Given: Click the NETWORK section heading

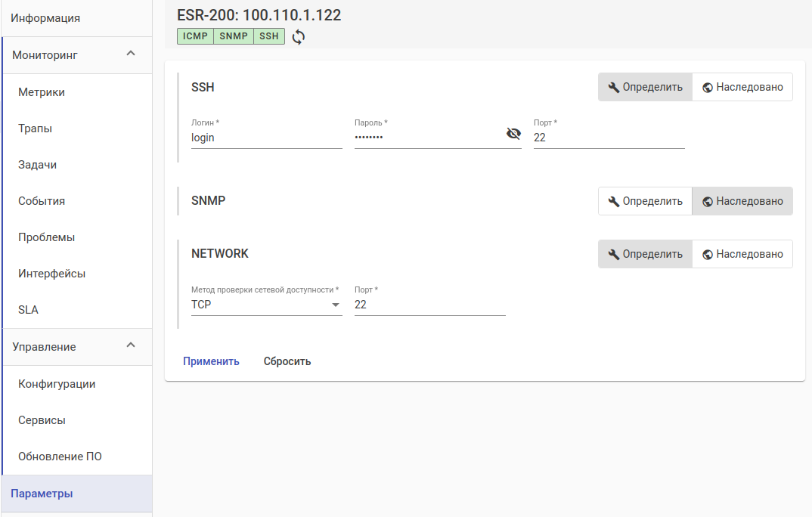Looking at the screenshot, I should click(220, 253).
